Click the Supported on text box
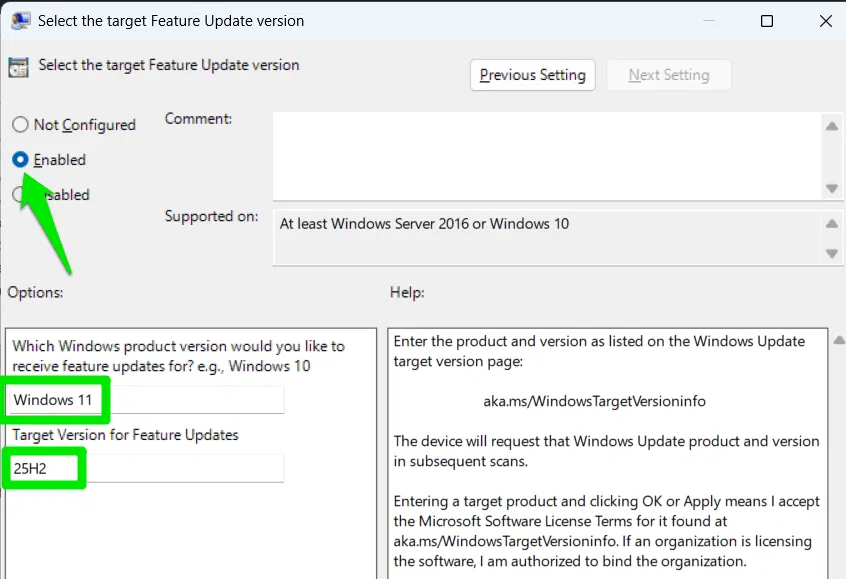 [545, 237]
